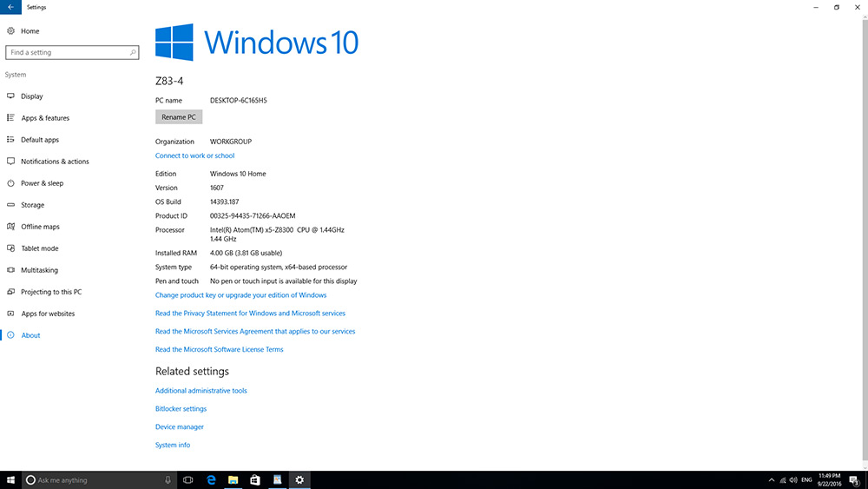This screenshot has width=868, height=489.
Task: Click in the Find a setting search box
Action: (68, 53)
